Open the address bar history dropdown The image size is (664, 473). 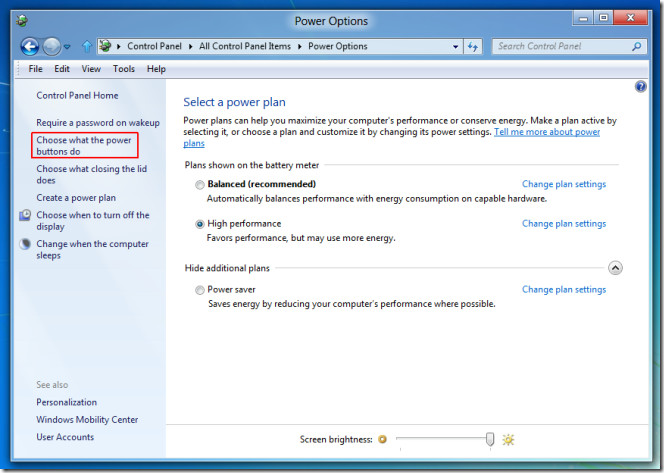[x=455, y=46]
